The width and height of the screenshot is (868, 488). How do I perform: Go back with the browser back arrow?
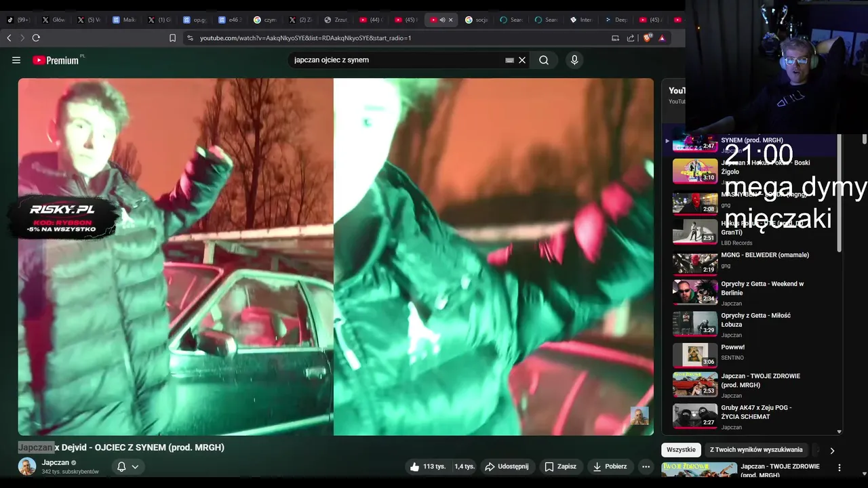point(9,38)
